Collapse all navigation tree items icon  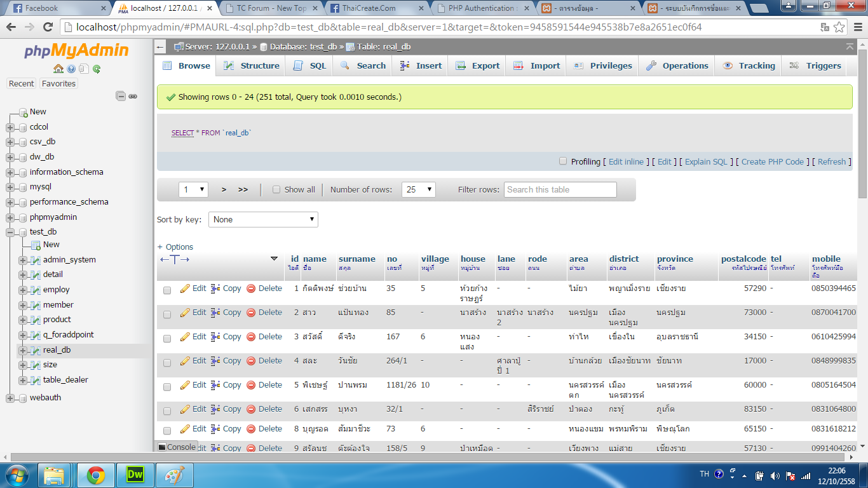(121, 96)
